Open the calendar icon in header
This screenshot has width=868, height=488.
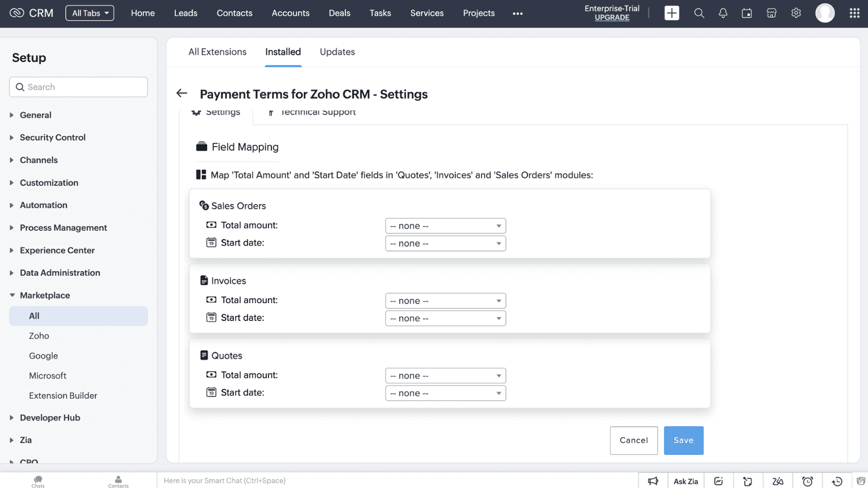(747, 13)
